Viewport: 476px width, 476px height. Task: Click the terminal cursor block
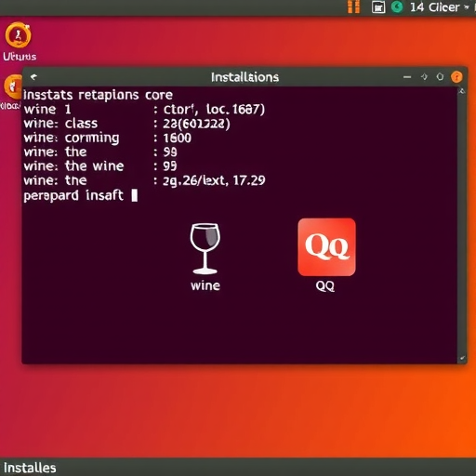[x=135, y=195]
